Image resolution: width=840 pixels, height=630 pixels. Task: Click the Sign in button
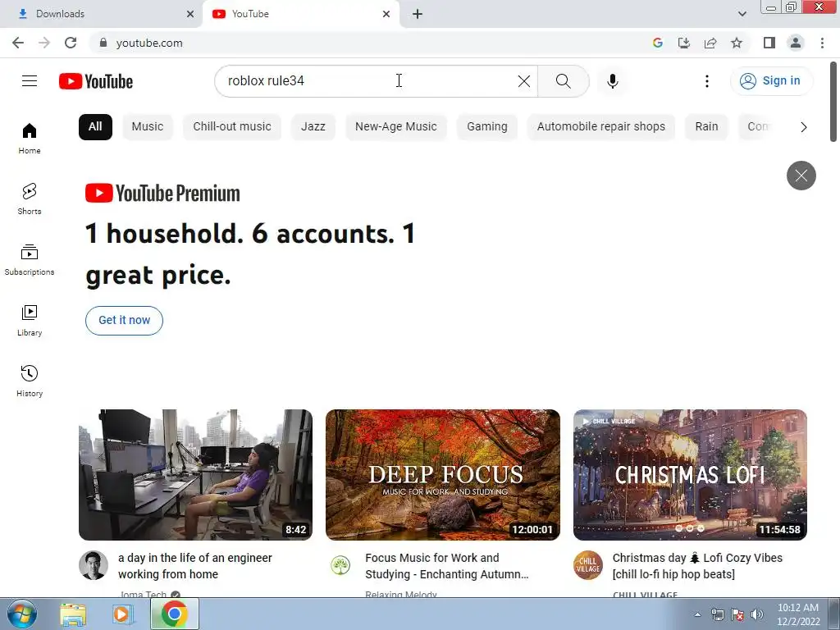771,81
